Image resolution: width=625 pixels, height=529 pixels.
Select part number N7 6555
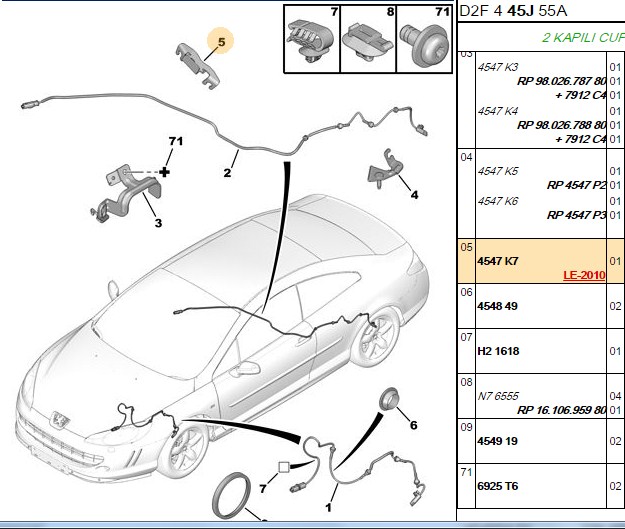[x=498, y=396]
